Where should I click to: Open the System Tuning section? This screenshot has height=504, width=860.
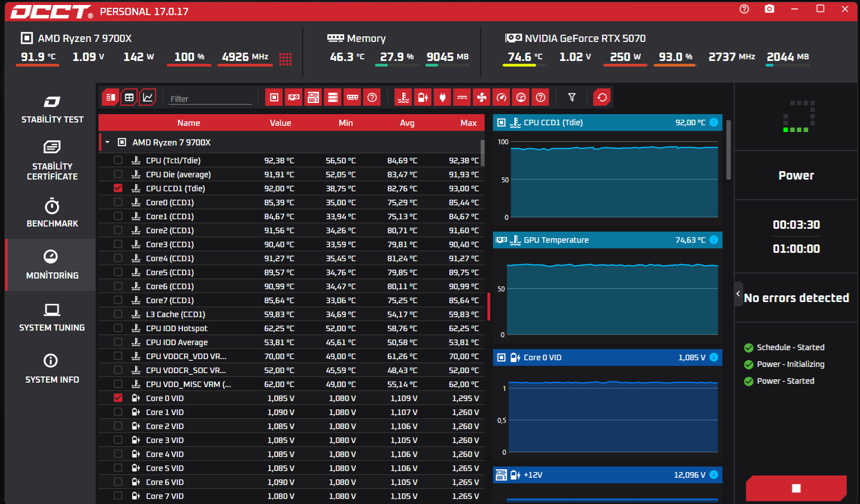click(x=52, y=317)
